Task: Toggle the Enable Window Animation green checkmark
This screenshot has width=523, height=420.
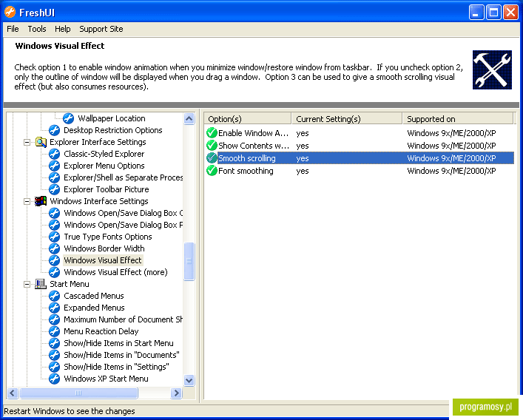Action: [x=212, y=132]
